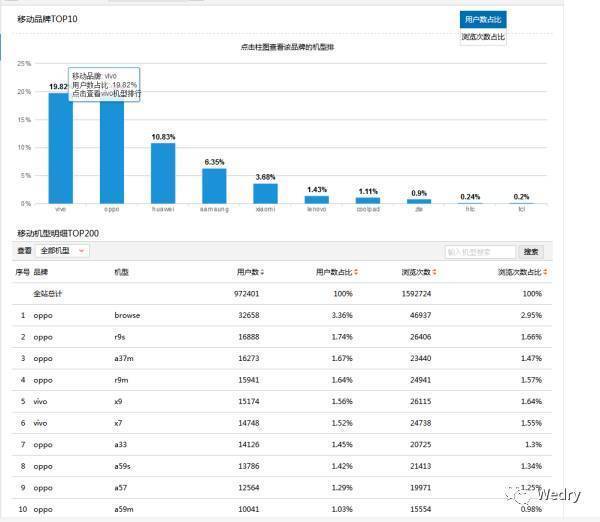Focus the 输入机型搜索 search field
This screenshot has height=522, width=600.
480,252
